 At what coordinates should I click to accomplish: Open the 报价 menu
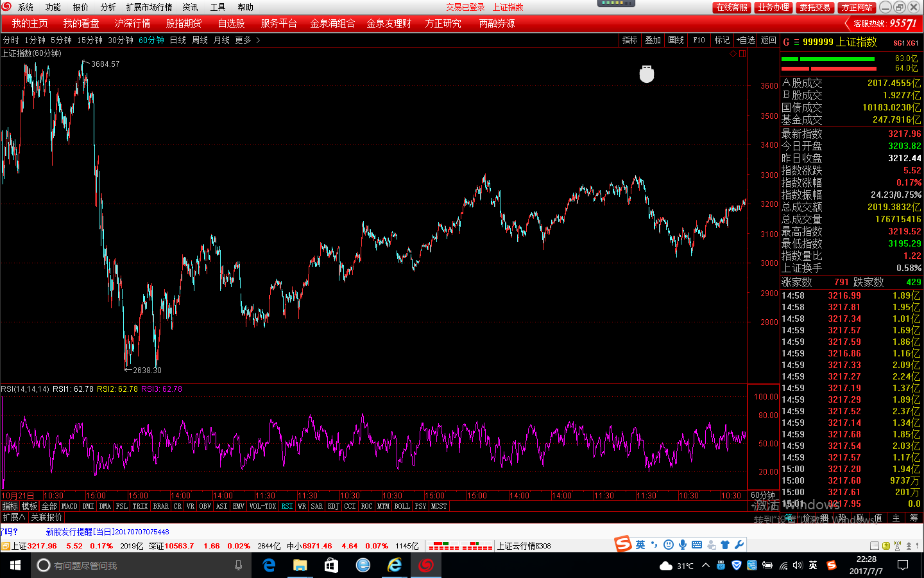tap(81, 7)
